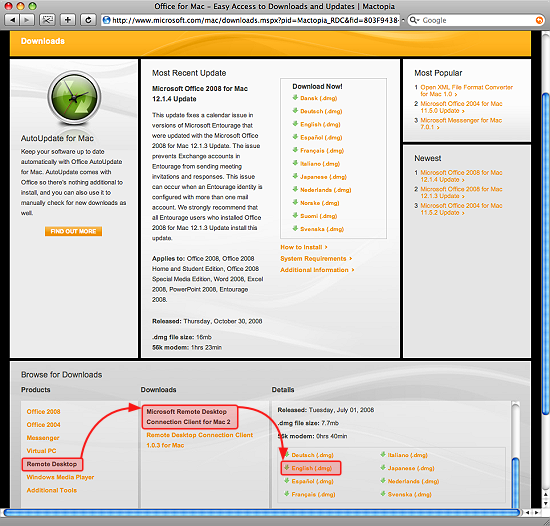Viewport: 550px width, 526px height.
Task: Click download arrow beside Français in Download Now box
Action: pos(295,150)
